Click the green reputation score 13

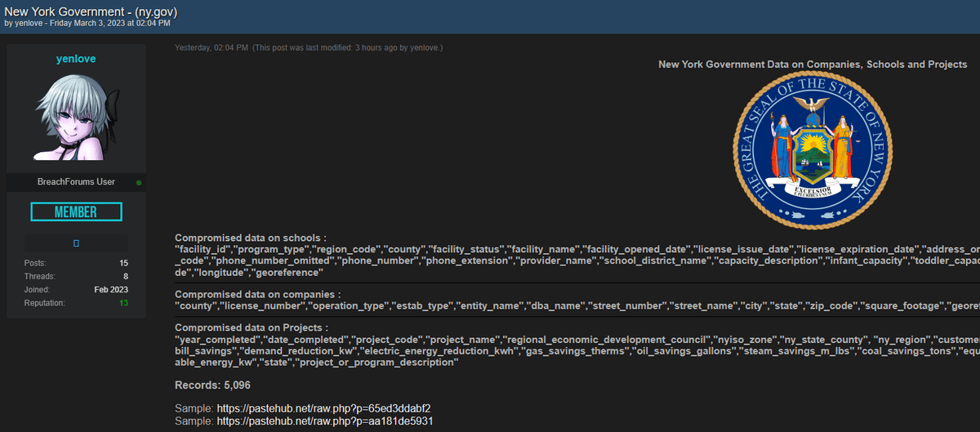pos(122,303)
